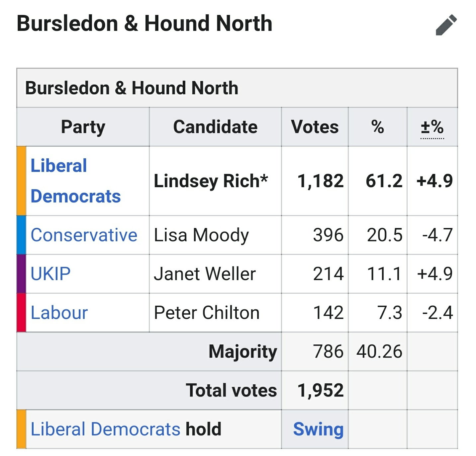This screenshot has height=456, width=476.
Task: Click the pencil edit section icon
Action: [x=446, y=25]
